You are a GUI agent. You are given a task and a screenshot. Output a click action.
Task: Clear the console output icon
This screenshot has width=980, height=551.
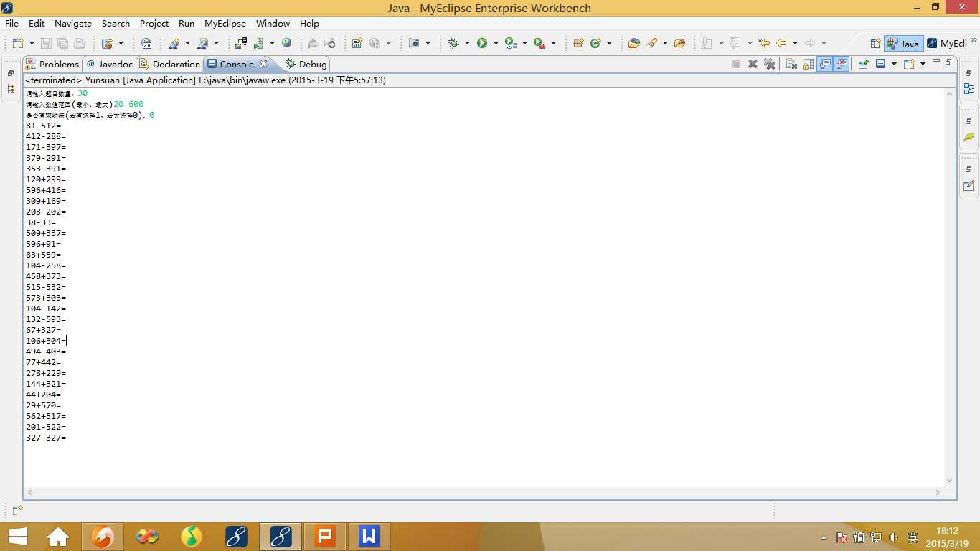click(x=791, y=64)
